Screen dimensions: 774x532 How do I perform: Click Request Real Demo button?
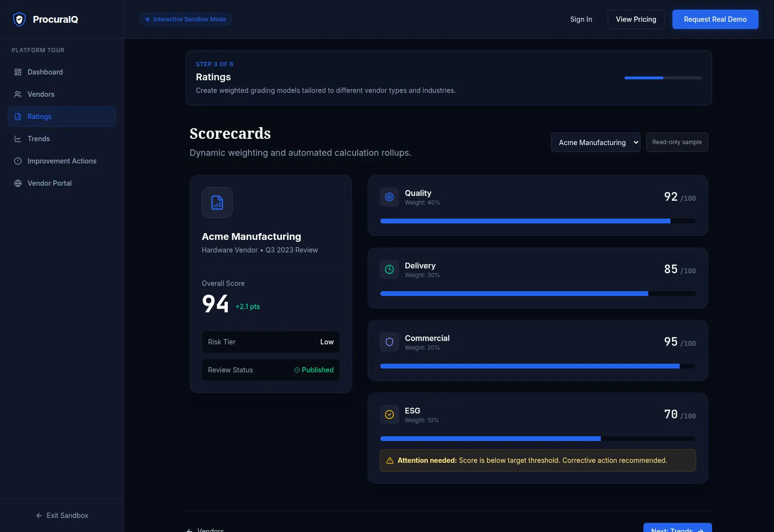pos(715,19)
